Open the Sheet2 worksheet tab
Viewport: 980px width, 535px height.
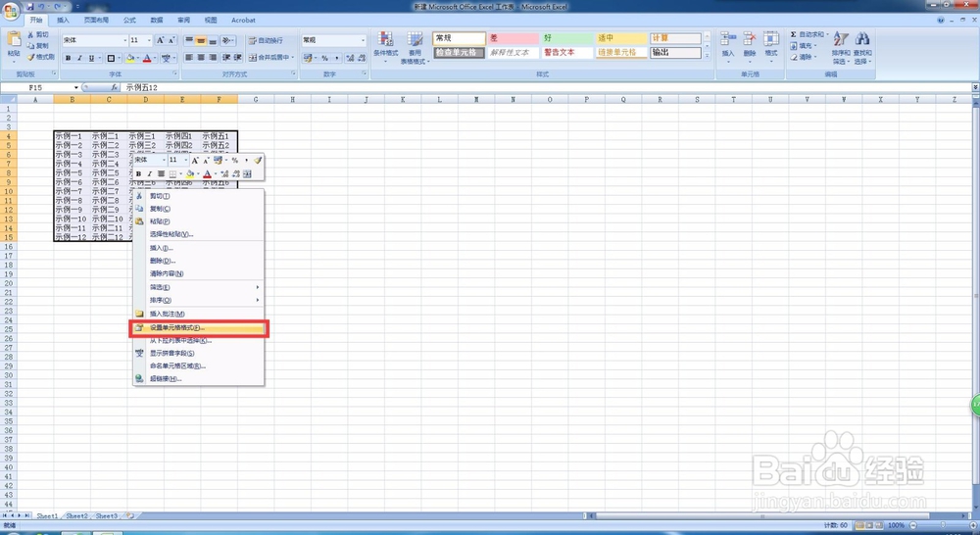click(x=76, y=515)
